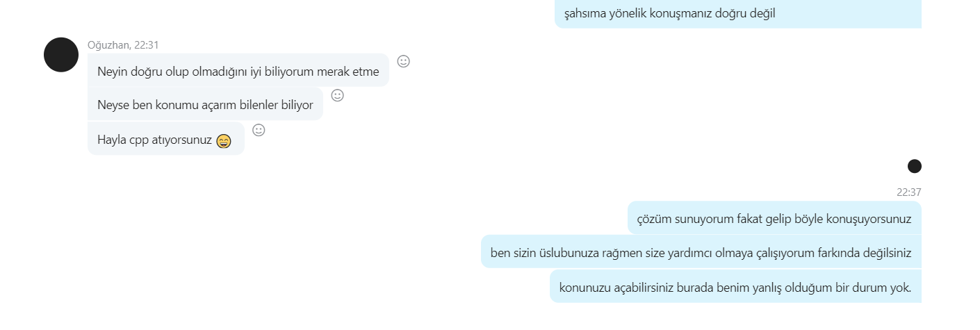Select message 'ben sizin üslubunuza rağmen size yardımcı'
This screenshot has height=330, width=980.
[x=701, y=252]
